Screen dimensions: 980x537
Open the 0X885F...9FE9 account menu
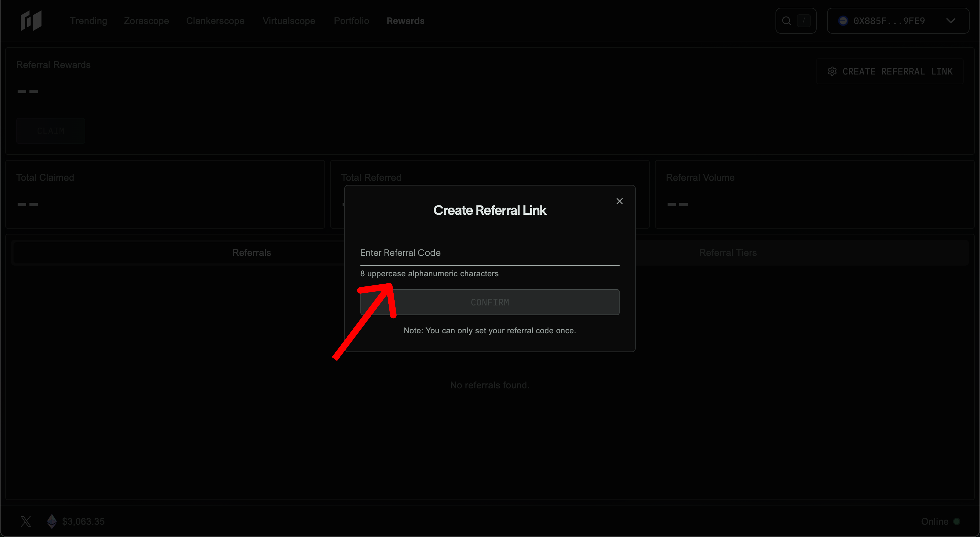[889, 21]
